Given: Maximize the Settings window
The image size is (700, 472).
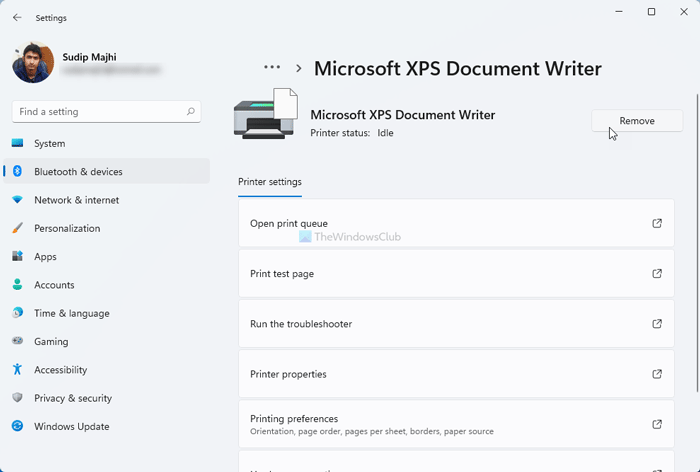Looking at the screenshot, I should click(x=651, y=12).
